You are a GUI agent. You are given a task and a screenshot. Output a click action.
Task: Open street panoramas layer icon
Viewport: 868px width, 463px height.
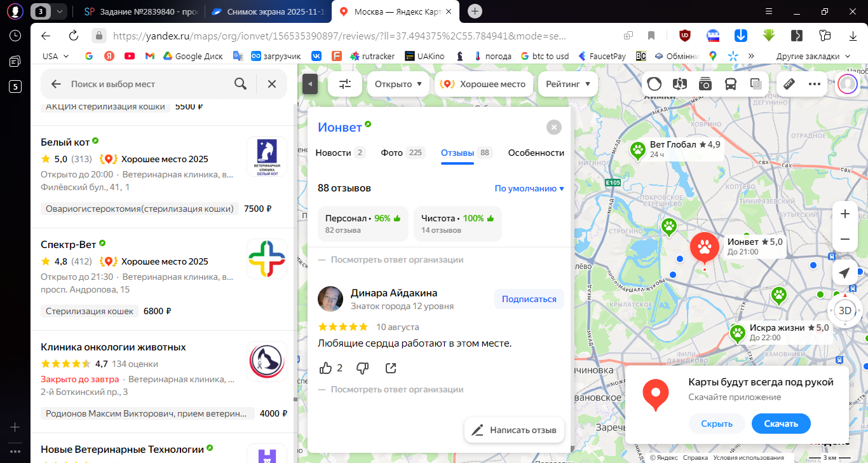pos(680,83)
